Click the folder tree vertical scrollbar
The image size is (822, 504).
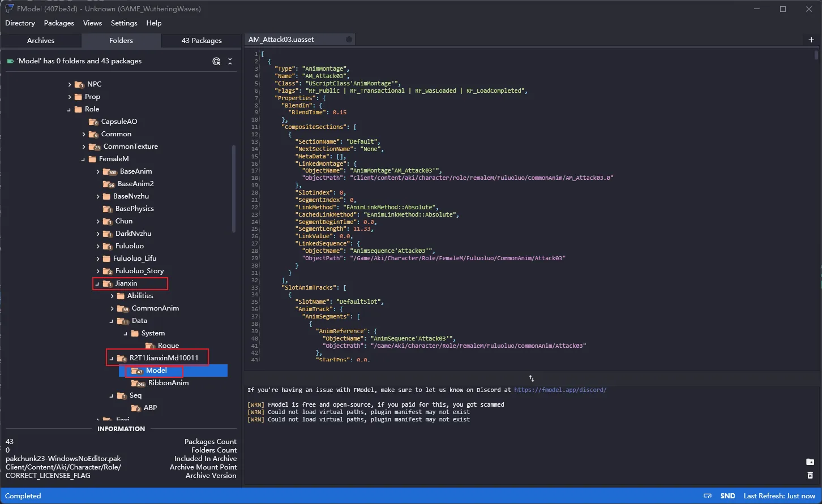(234, 188)
